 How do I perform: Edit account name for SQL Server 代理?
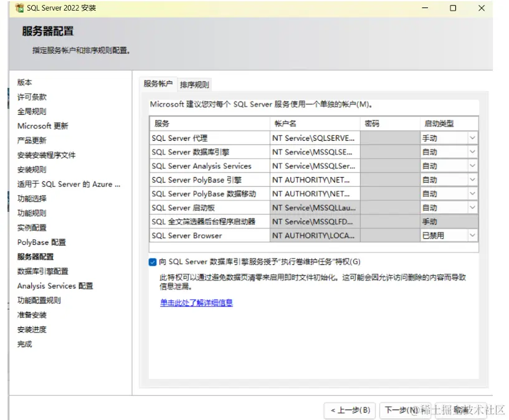click(315, 138)
